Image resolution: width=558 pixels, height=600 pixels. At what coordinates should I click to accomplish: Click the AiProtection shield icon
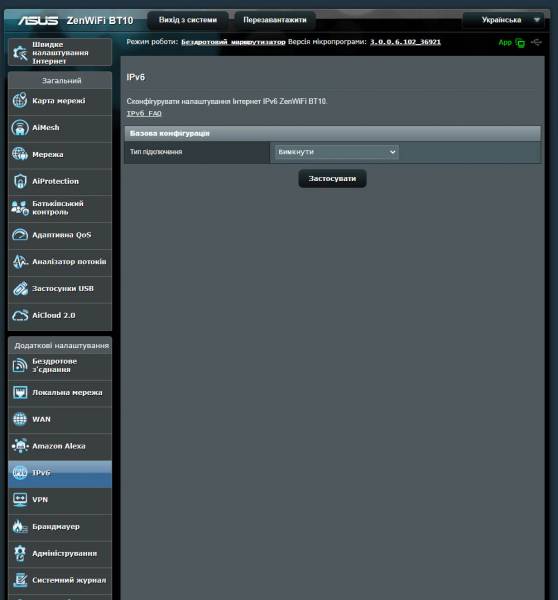click(x=20, y=181)
